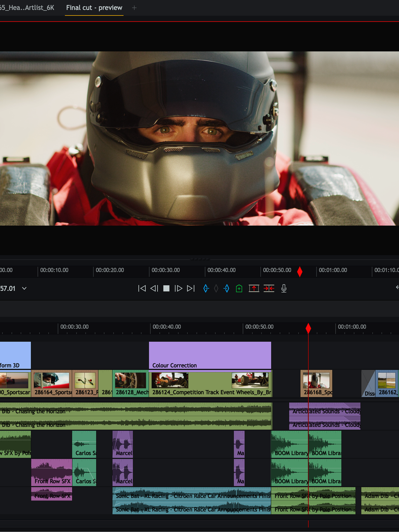Click the microphone voiceover record icon
The image size is (399, 532).
click(284, 288)
